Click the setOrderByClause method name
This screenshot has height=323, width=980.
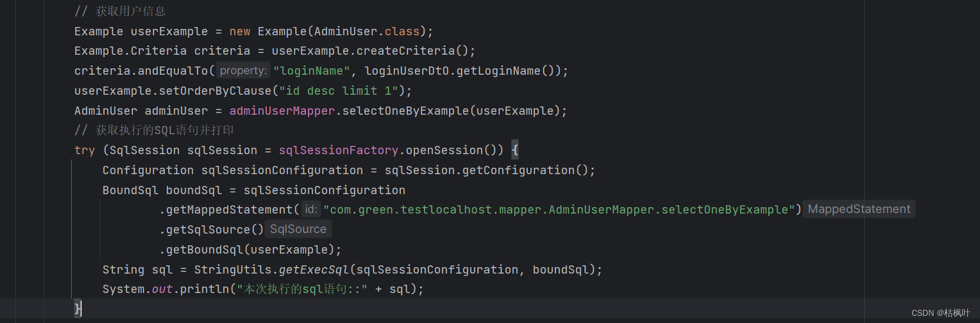point(215,91)
